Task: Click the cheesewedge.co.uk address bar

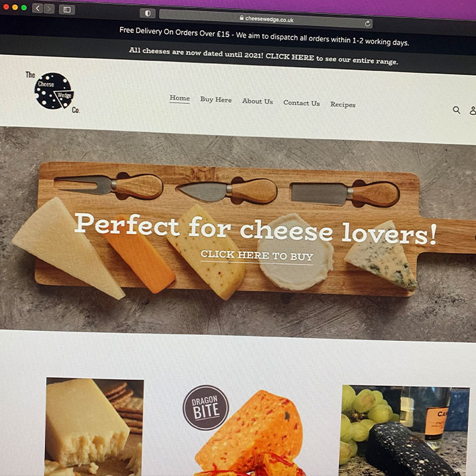Action: tap(266, 19)
